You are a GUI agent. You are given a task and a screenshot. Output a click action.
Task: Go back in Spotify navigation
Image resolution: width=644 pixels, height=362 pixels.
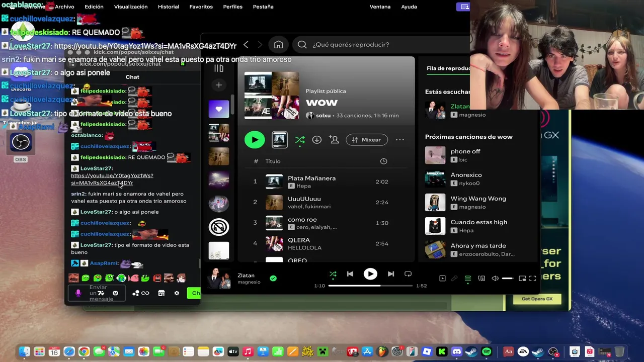(x=246, y=45)
